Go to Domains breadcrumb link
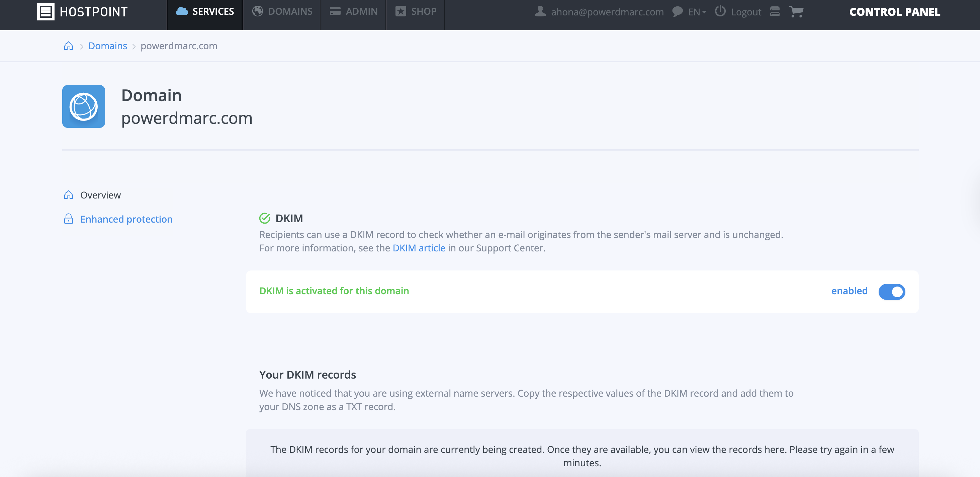The image size is (980, 477). click(108, 46)
